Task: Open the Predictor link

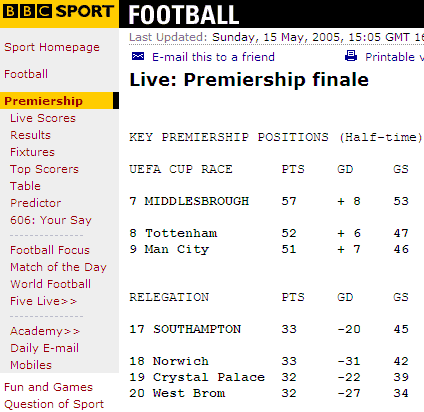Action: [35, 203]
